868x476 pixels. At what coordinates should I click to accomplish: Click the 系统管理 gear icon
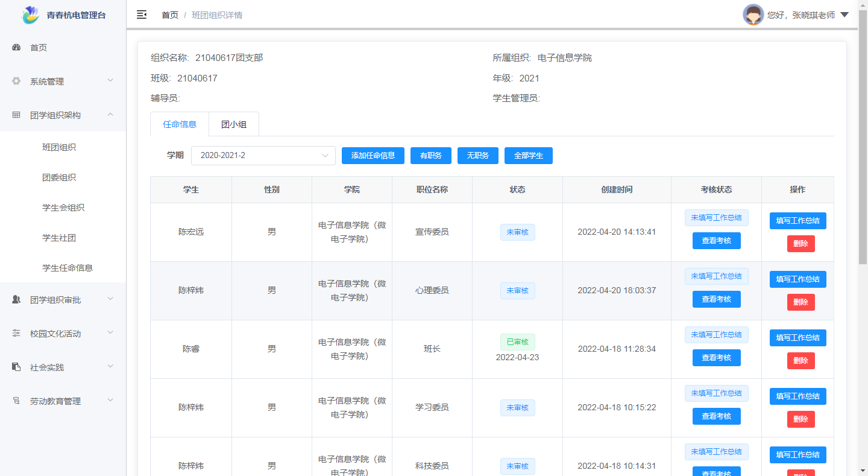(x=16, y=81)
